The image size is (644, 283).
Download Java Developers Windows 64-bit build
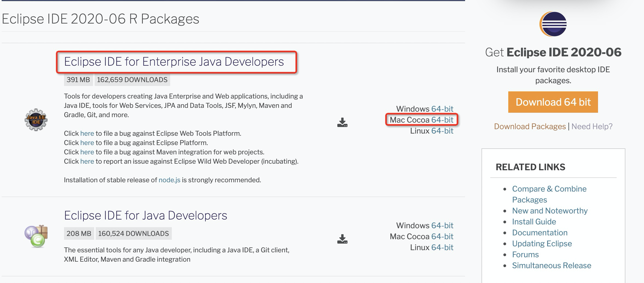pyautogui.click(x=442, y=226)
